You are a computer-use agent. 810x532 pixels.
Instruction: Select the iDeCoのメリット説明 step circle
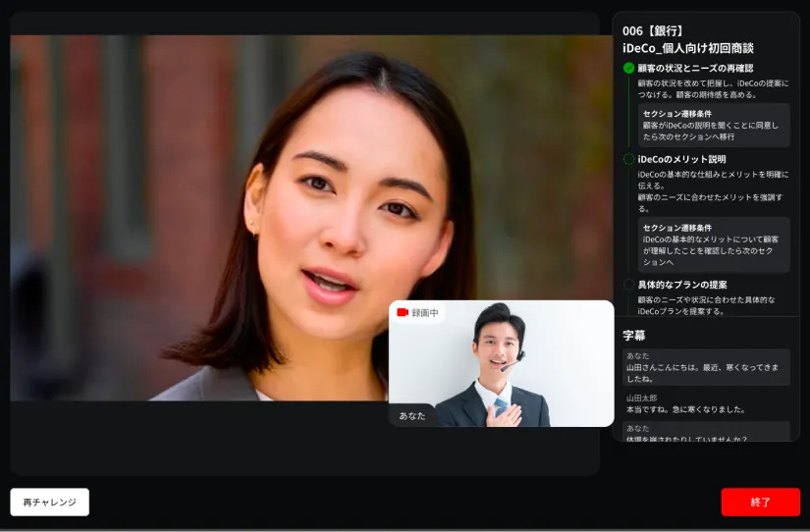coord(628,159)
